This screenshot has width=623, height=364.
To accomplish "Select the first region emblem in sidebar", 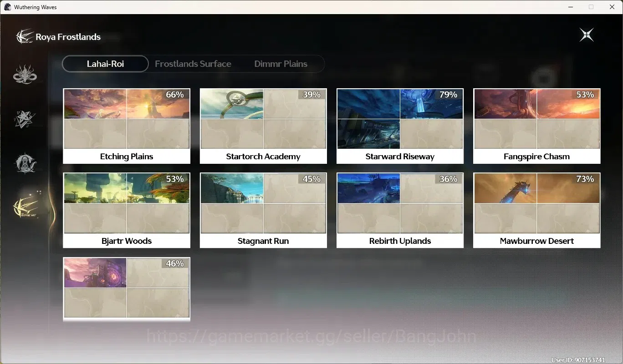I will 25,75.
